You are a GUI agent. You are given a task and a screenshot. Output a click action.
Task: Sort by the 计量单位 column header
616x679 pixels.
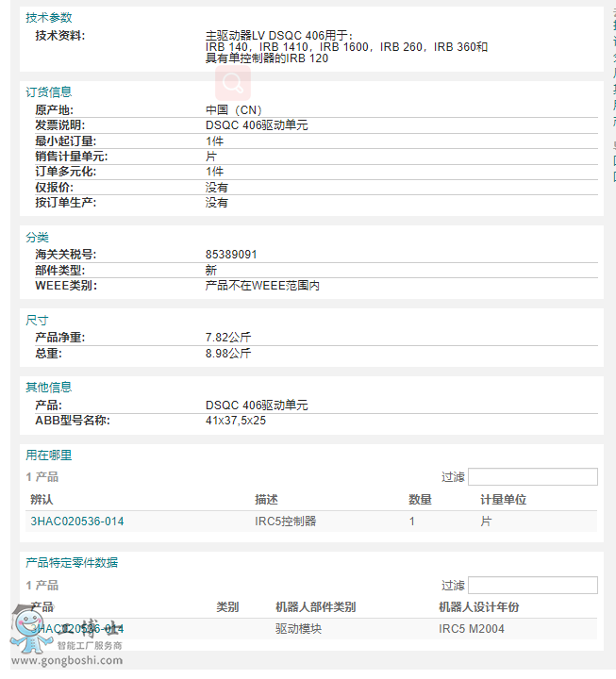point(503,500)
